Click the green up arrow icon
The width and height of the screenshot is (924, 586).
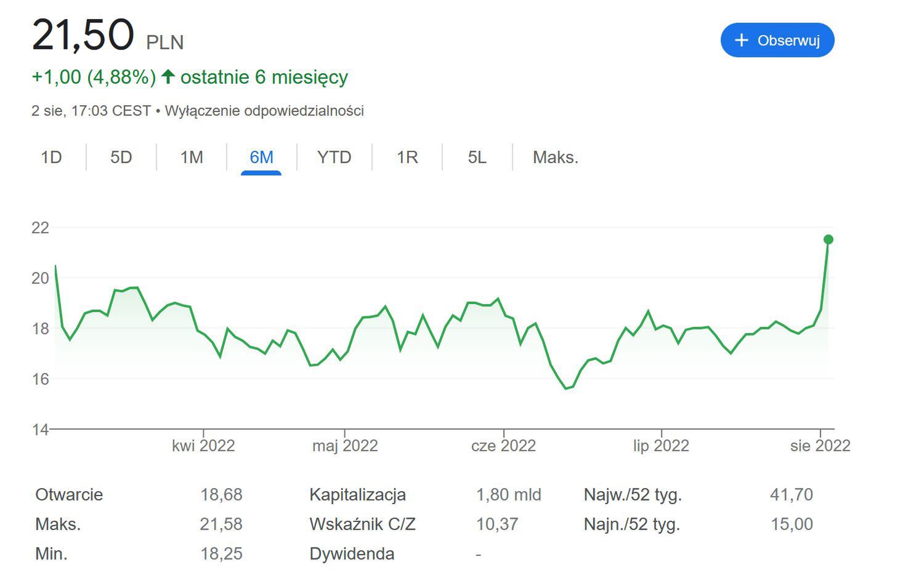click(168, 77)
